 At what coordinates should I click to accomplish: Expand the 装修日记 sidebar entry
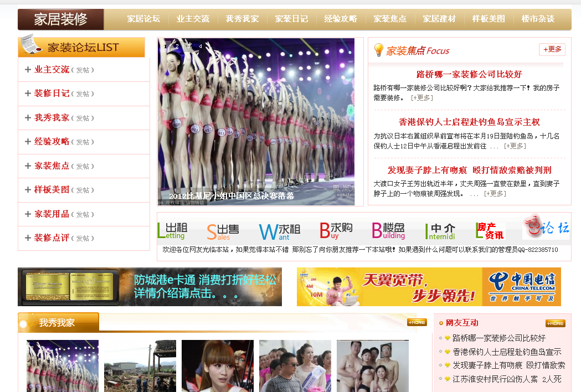tap(27, 93)
